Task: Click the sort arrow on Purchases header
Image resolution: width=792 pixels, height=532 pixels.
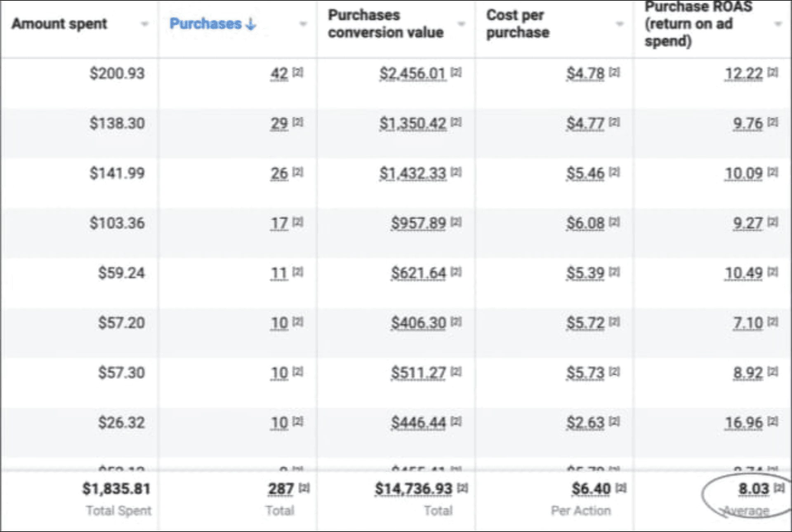Action: (x=251, y=24)
